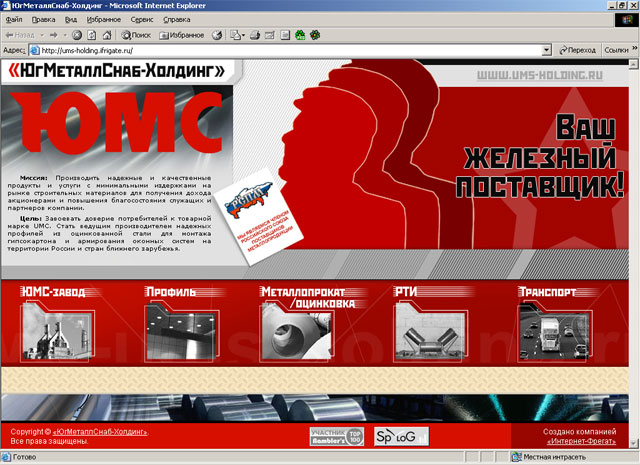640x465 pixels.
Task: Click the Refresh page icon
Action: click(92, 35)
